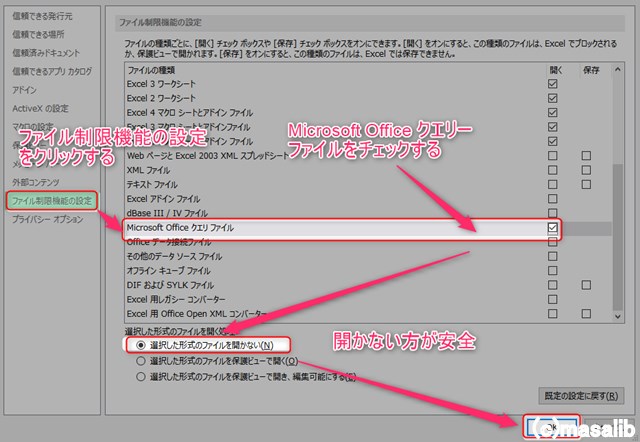Check 開く for テキスト ファイル
Viewport: 640px width, 442px height.
[x=552, y=184]
